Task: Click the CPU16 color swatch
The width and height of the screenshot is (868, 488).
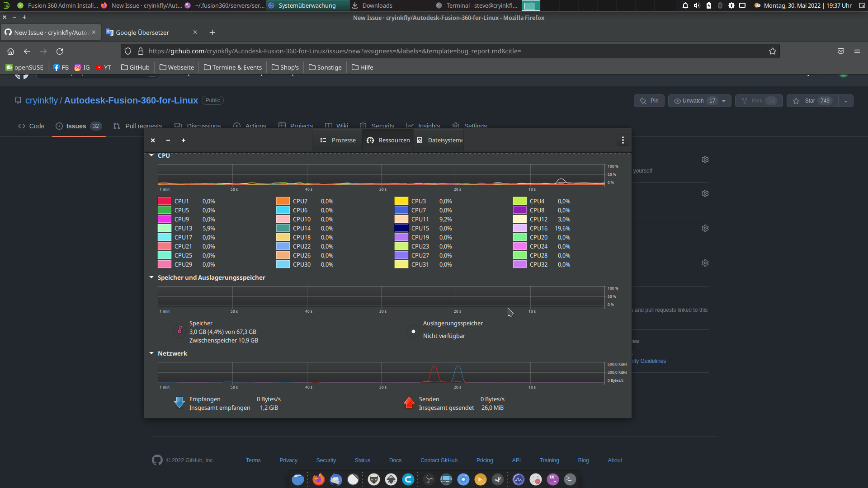Action: [x=519, y=228]
